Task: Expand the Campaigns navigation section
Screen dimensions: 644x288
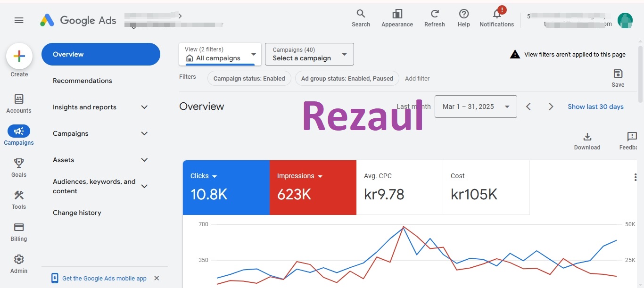Action: point(145,133)
